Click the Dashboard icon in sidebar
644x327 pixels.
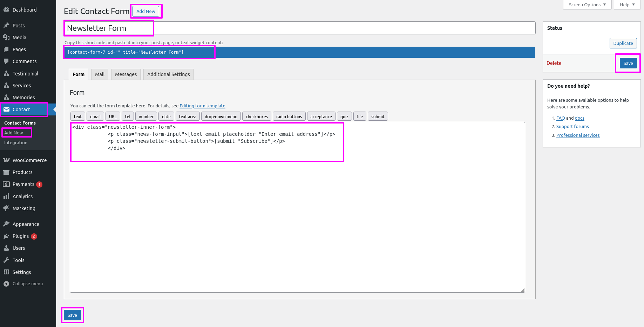(x=6, y=10)
